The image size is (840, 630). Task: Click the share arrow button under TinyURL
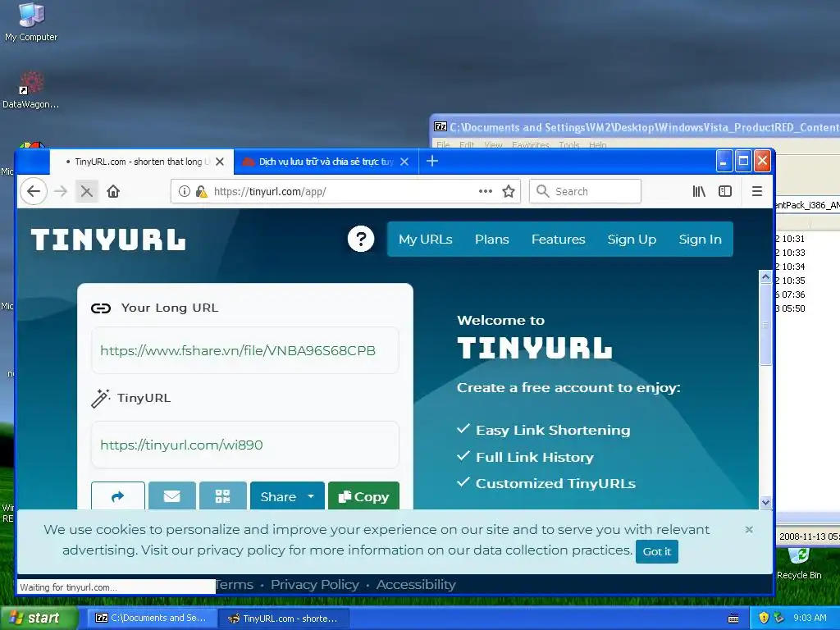[118, 496]
